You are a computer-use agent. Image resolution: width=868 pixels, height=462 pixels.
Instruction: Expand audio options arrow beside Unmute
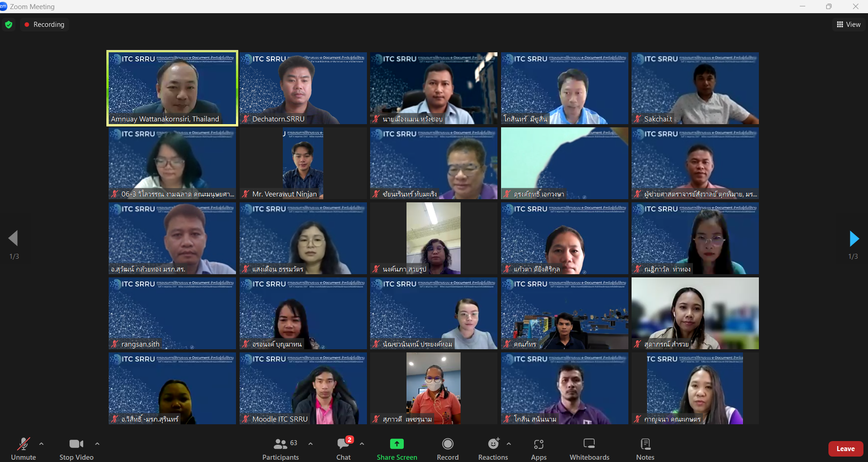[41, 444]
